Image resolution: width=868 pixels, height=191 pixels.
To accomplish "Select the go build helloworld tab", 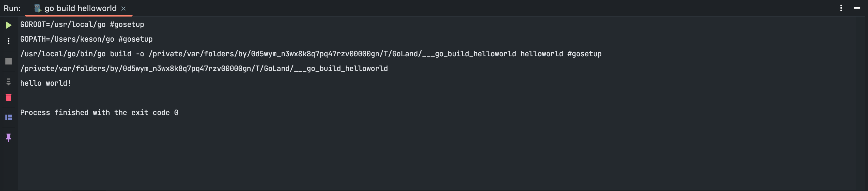I will pos(80,9).
